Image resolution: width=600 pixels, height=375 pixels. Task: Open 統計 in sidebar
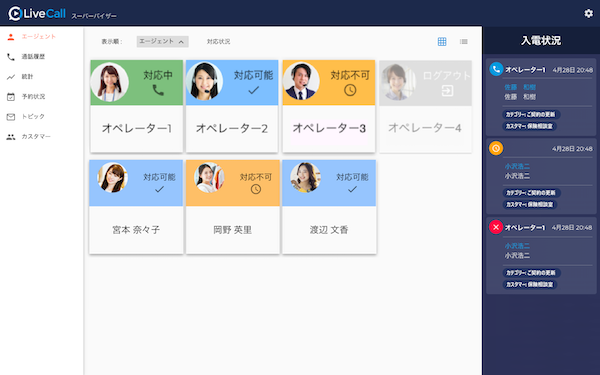pyautogui.click(x=27, y=77)
